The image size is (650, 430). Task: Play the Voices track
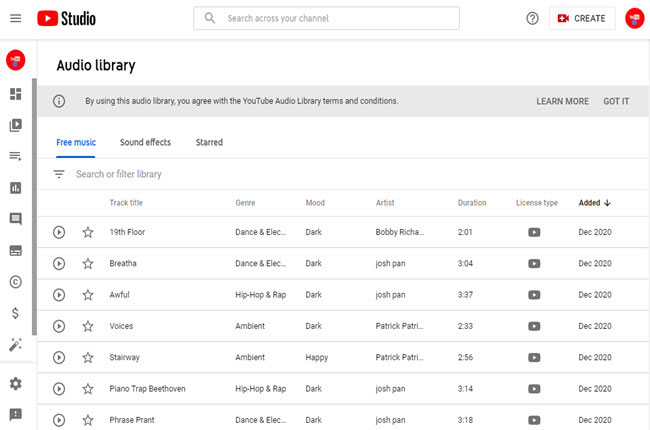pos(59,326)
